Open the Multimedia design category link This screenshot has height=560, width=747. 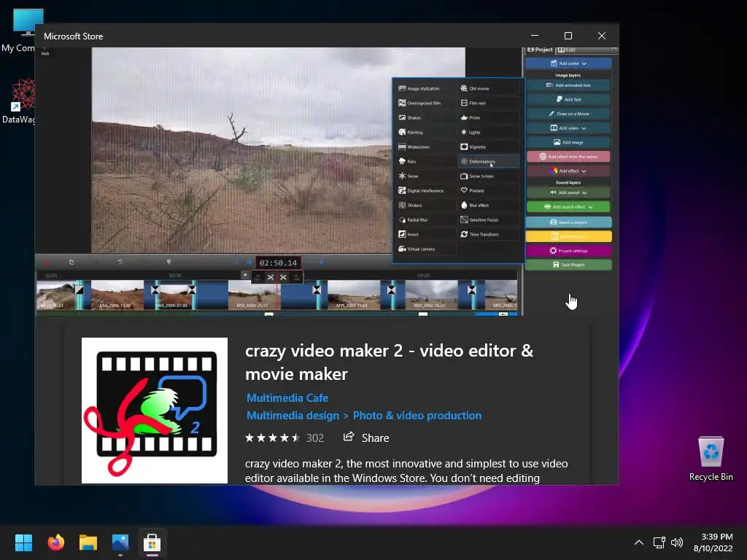click(293, 415)
